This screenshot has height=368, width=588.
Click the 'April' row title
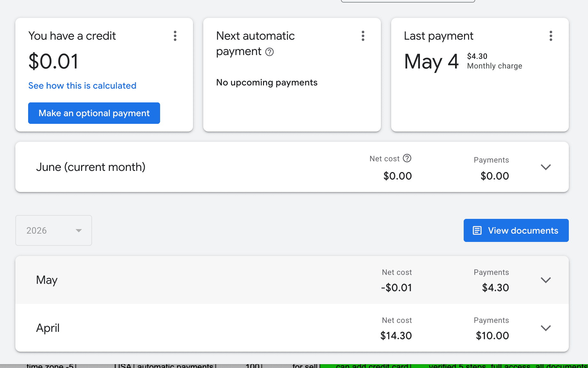(48, 328)
